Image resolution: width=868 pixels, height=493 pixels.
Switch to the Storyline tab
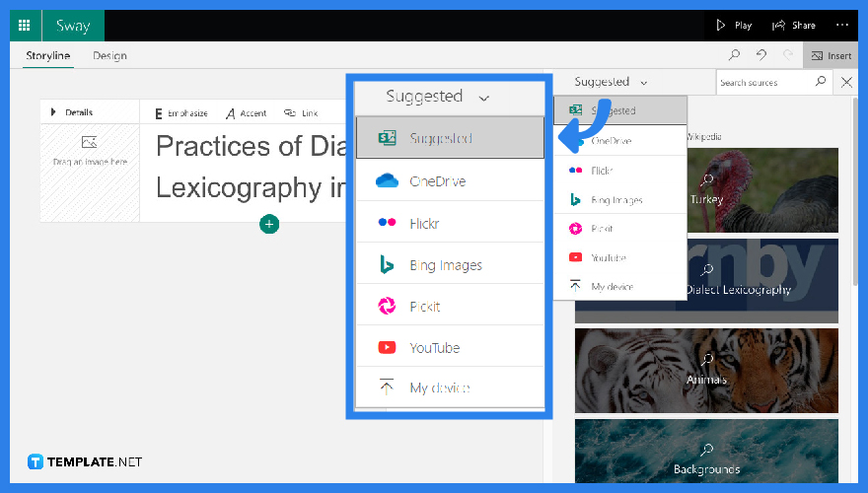[48, 56]
